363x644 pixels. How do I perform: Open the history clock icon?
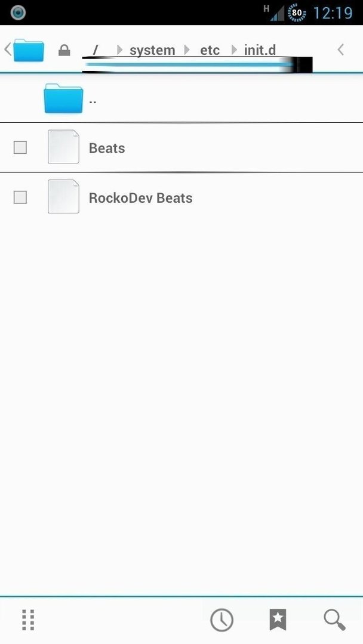pyautogui.click(x=222, y=620)
